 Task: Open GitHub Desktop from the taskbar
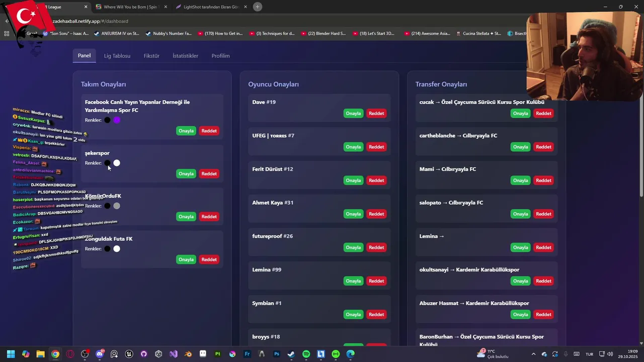[144, 354]
